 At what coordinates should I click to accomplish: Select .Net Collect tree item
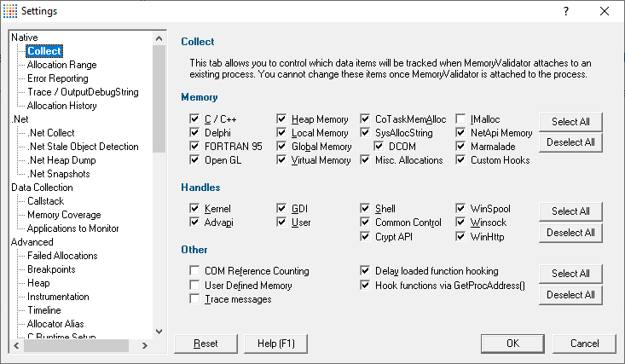[51, 133]
